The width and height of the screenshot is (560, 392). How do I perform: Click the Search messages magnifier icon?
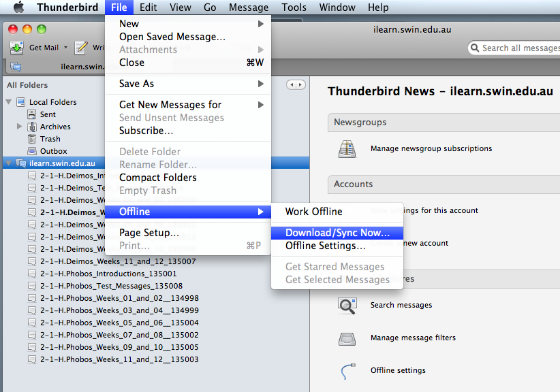[347, 306]
